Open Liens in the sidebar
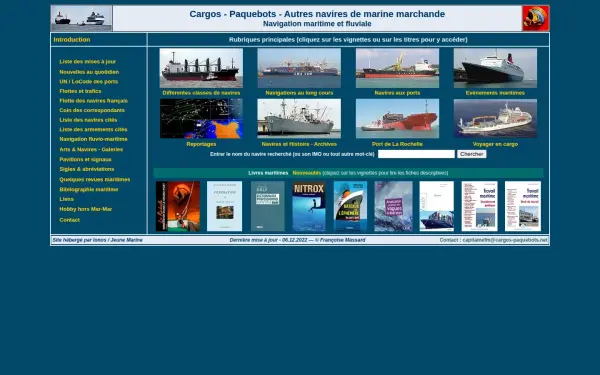 tap(67, 199)
